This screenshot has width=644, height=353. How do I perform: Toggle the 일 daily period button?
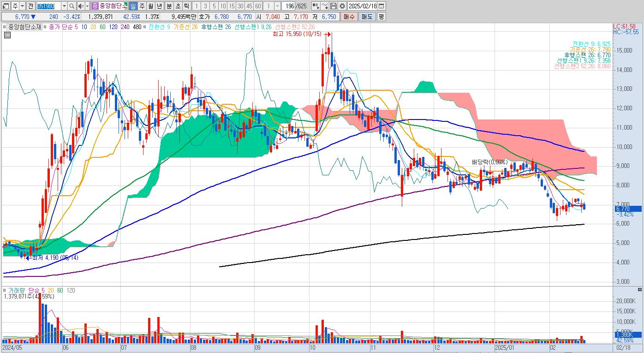coord(133,6)
